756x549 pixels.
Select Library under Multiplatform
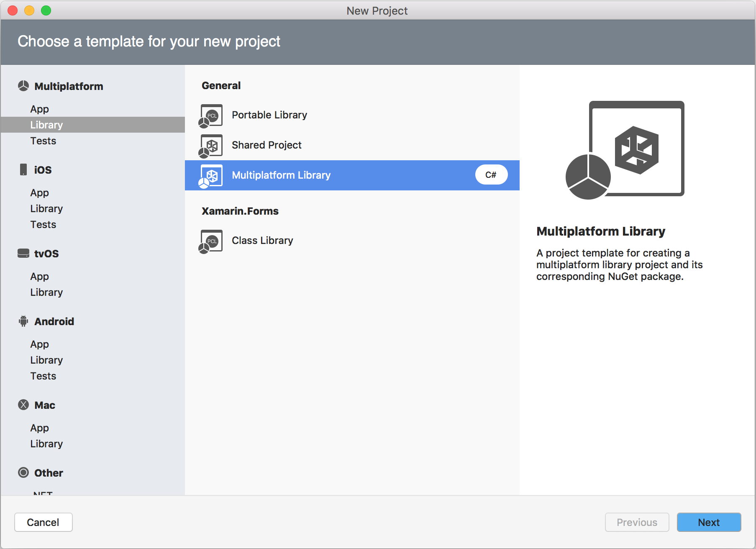(92, 125)
